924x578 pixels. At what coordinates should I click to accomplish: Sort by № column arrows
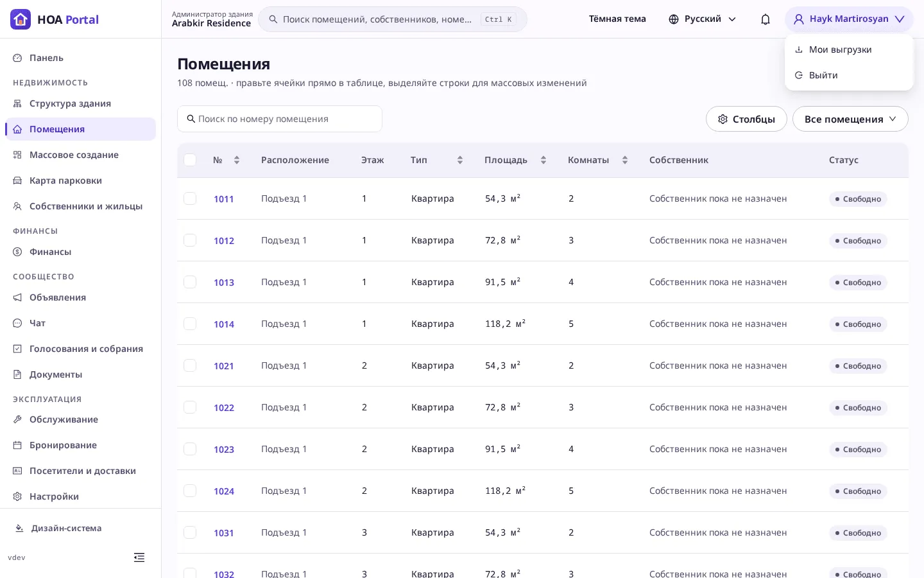(237, 160)
